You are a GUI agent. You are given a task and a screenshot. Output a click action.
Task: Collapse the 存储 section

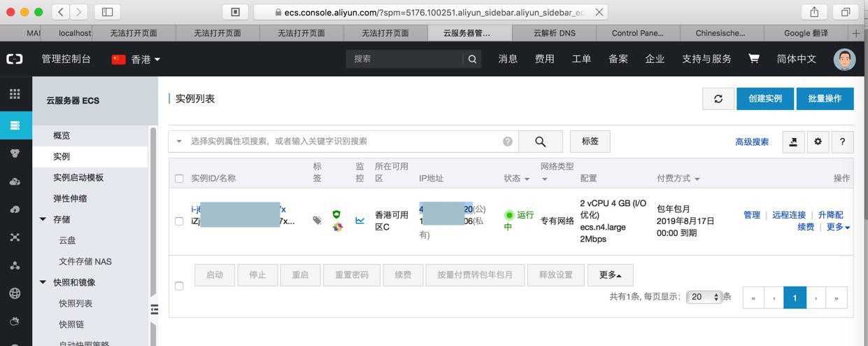coord(43,219)
